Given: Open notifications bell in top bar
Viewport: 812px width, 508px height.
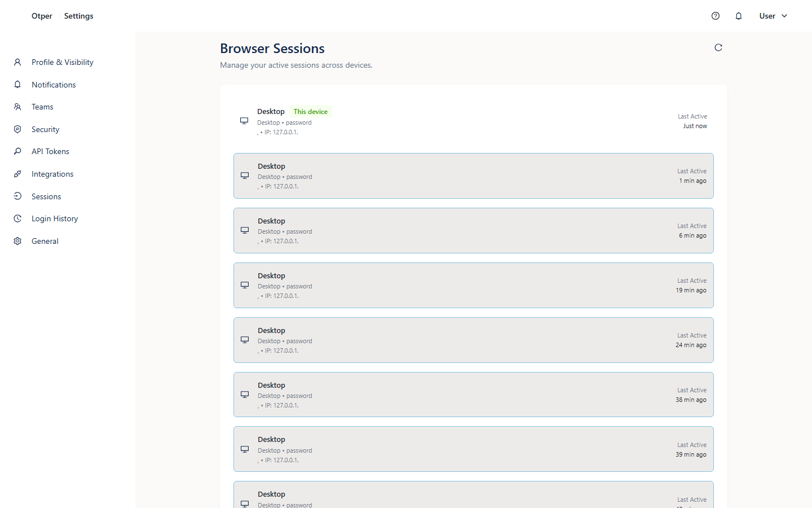Looking at the screenshot, I should [x=739, y=16].
